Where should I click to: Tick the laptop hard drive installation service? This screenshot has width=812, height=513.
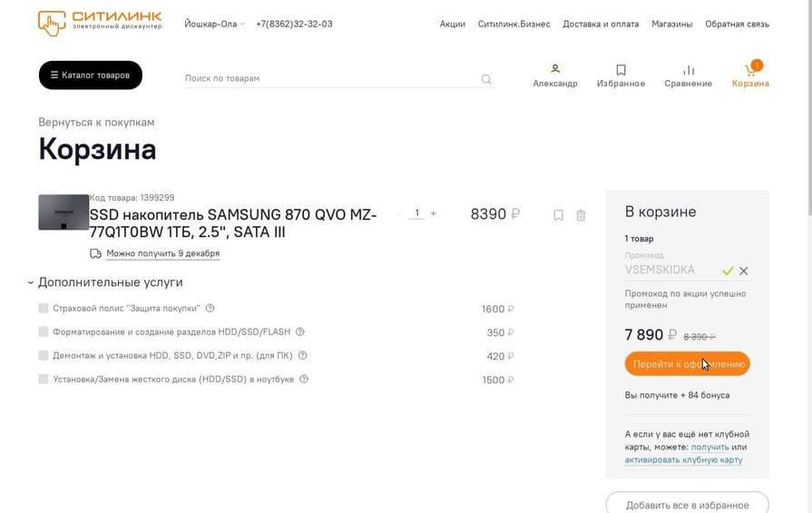point(44,380)
